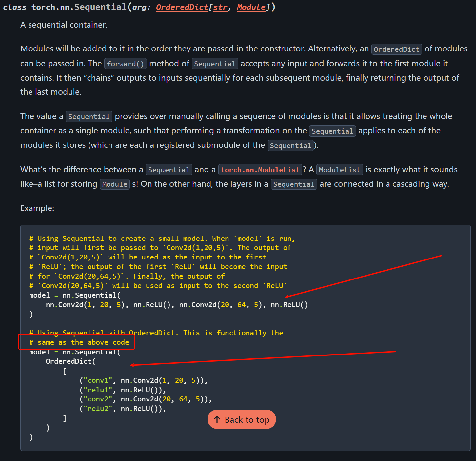Click the "OrderedDict(" code line
476x461 pixels.
[70, 361]
